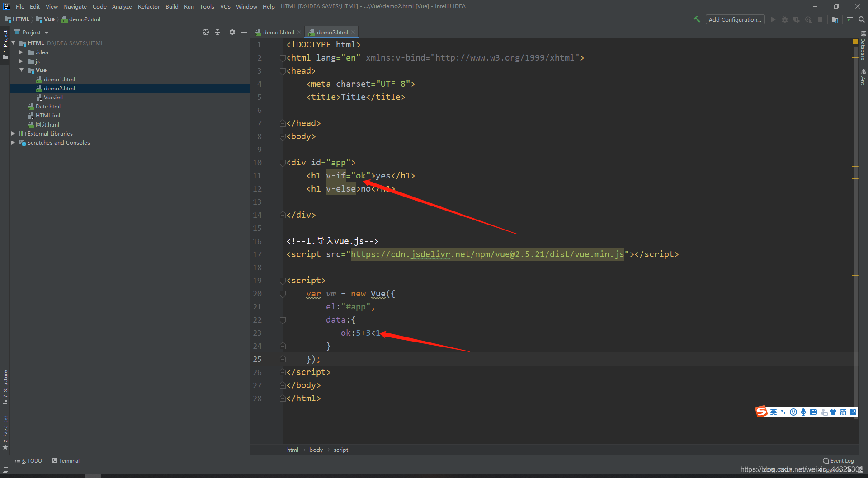Viewport: 868px width, 478px height.
Task: Click the Stop square icon
Action: (x=820, y=19)
